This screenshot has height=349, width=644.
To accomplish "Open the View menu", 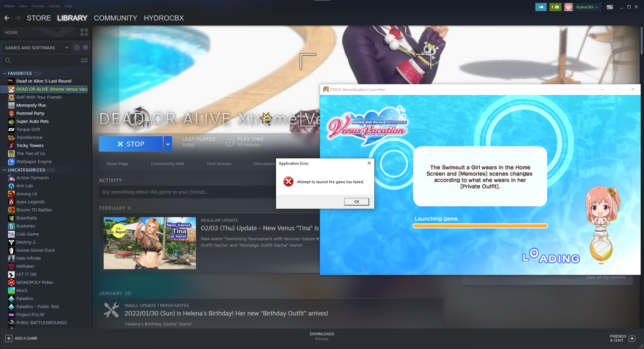I will [x=23, y=6].
